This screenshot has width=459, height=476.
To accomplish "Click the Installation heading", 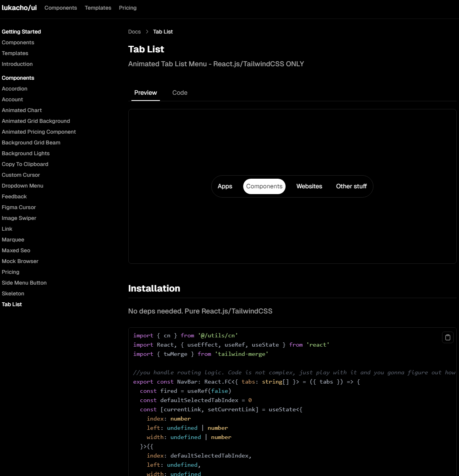I will point(154,288).
